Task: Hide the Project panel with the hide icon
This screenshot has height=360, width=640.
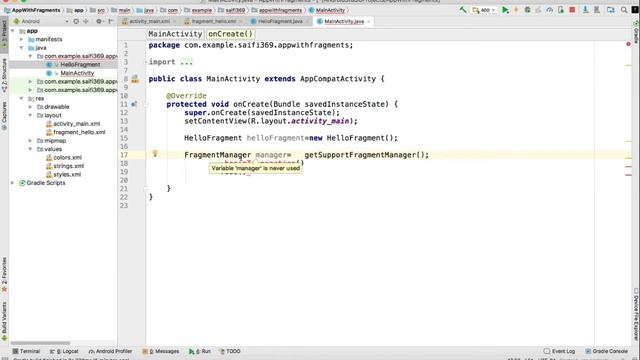Action: point(111,21)
